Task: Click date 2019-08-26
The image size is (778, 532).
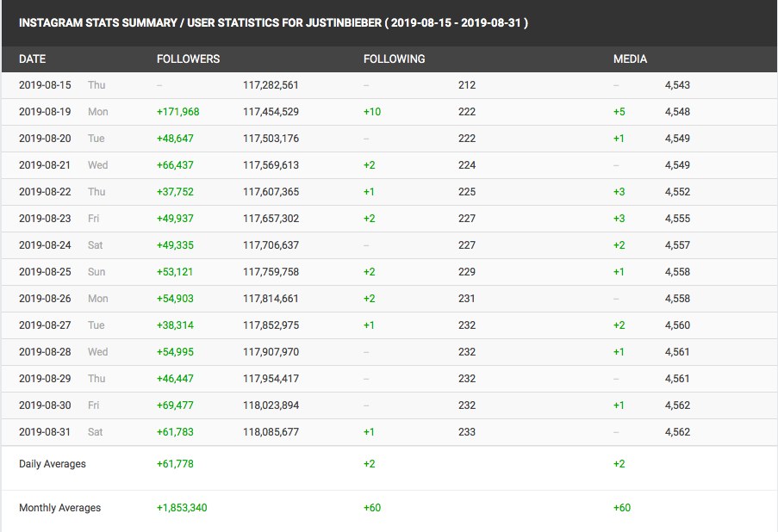Action: (x=45, y=299)
